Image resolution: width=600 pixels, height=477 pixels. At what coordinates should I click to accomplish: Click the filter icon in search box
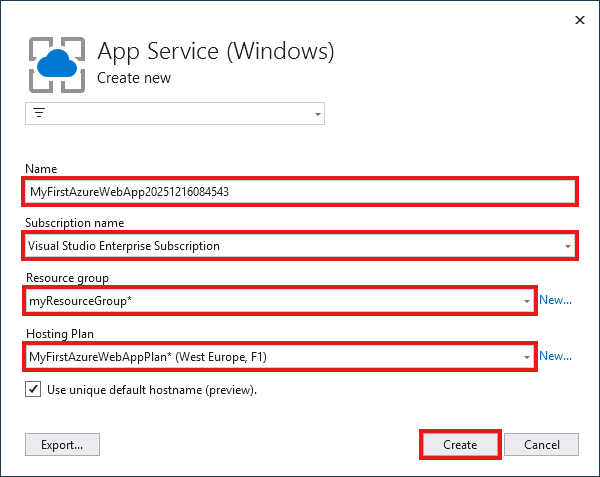click(x=39, y=113)
